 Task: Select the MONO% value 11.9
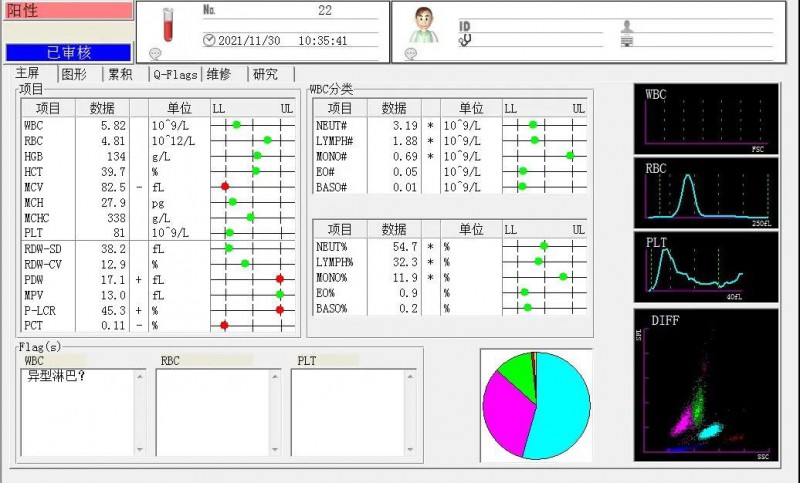405,277
